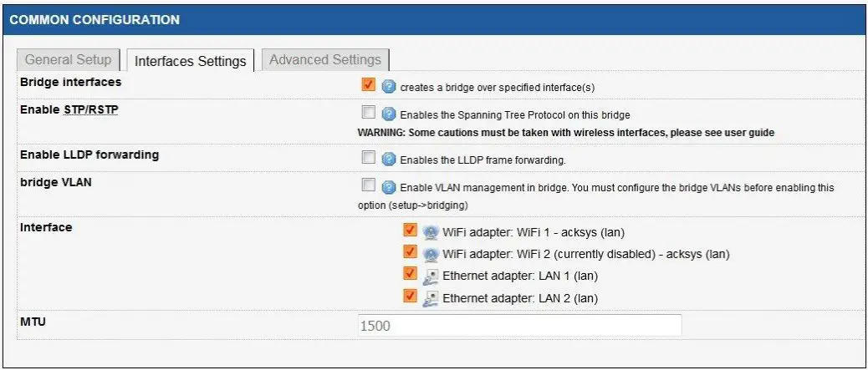
Task: Click help icon next to Bridge interfaces
Action: [x=388, y=86]
